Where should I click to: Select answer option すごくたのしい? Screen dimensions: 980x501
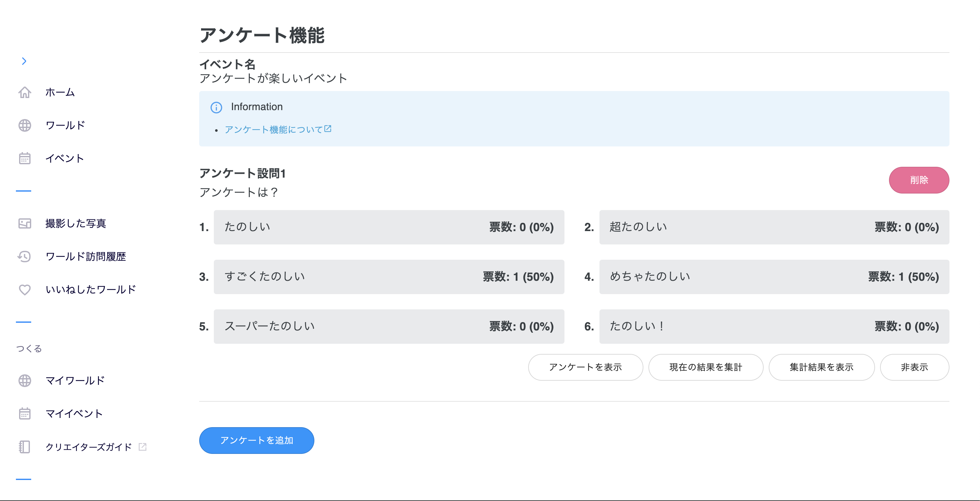pos(388,277)
